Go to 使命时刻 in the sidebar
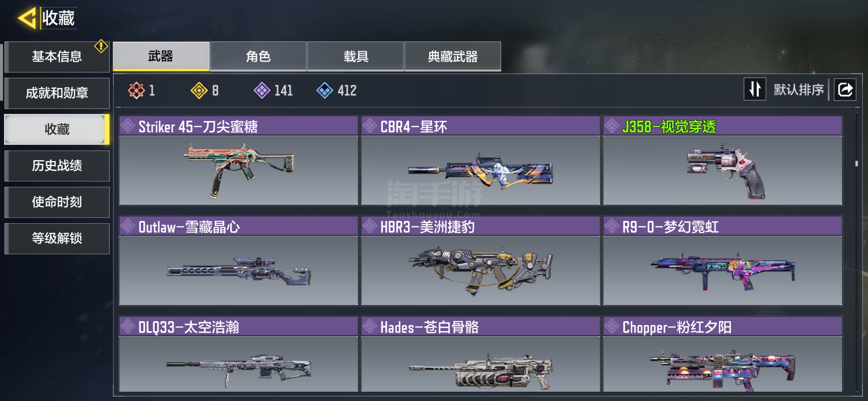 pos(57,202)
